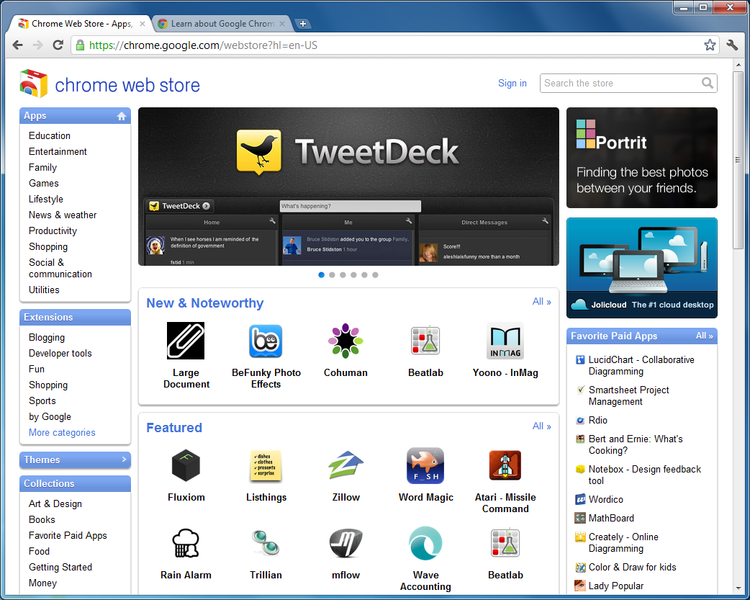The height and width of the screenshot is (600, 750).
Task: Bookmark page with the star icon
Action: coord(710,45)
